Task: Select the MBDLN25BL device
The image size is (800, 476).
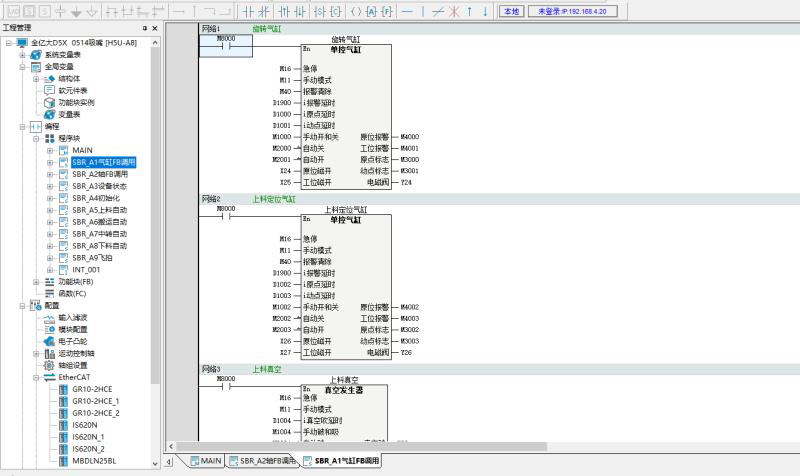Action: click(94, 461)
